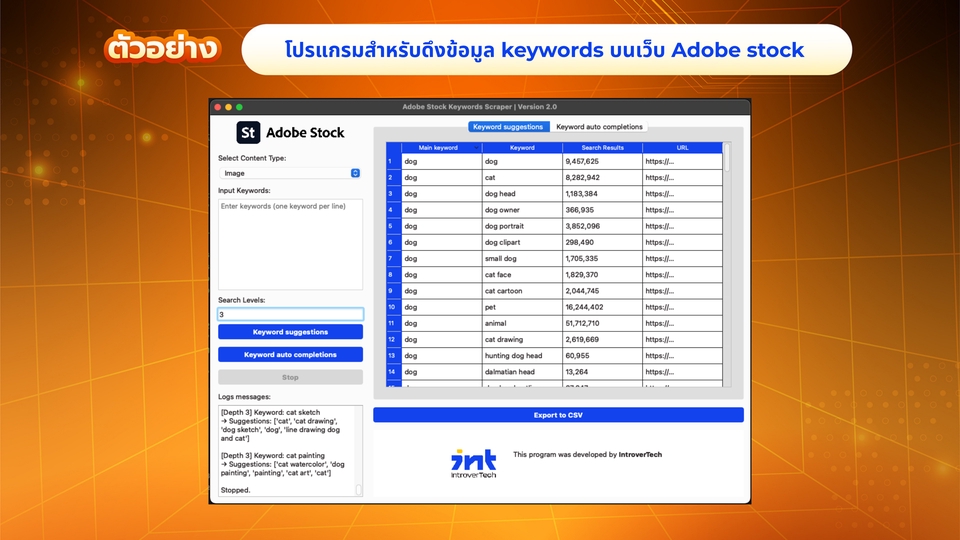This screenshot has height=540, width=960.
Task: Click the 'dog portrait' keyword cell
Action: (522, 227)
